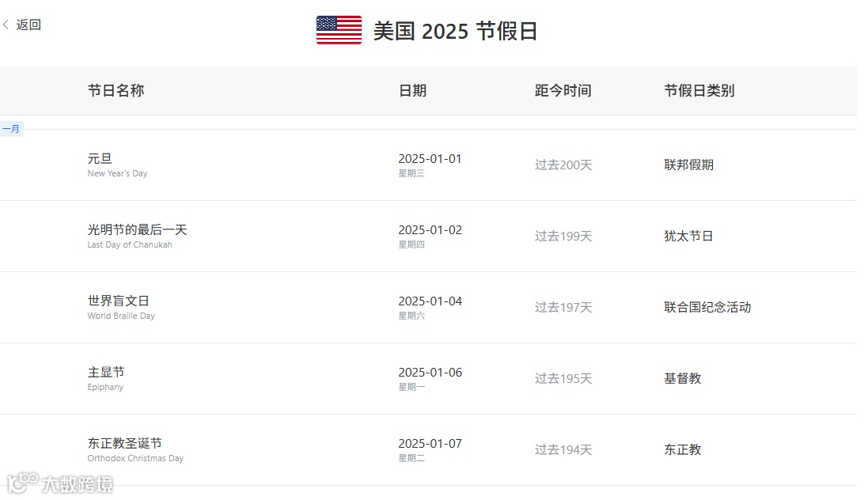The image size is (868, 500).
Task: Click the 节日名称 column header
Action: (x=116, y=90)
